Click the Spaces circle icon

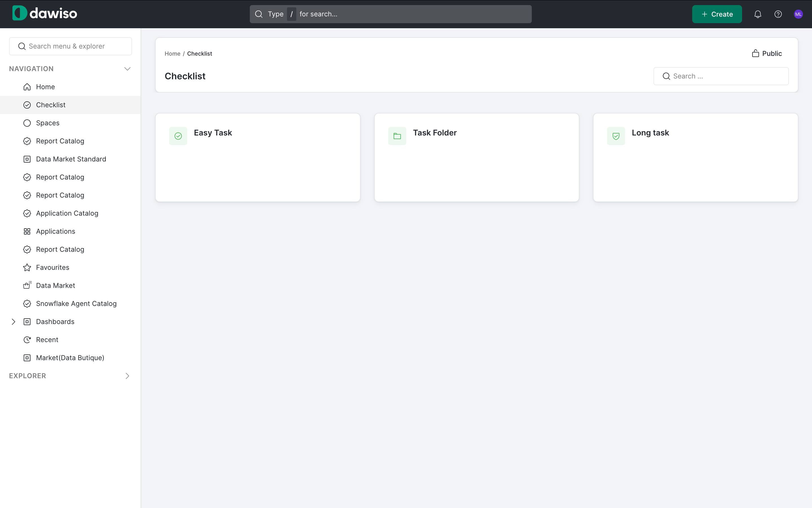27,123
